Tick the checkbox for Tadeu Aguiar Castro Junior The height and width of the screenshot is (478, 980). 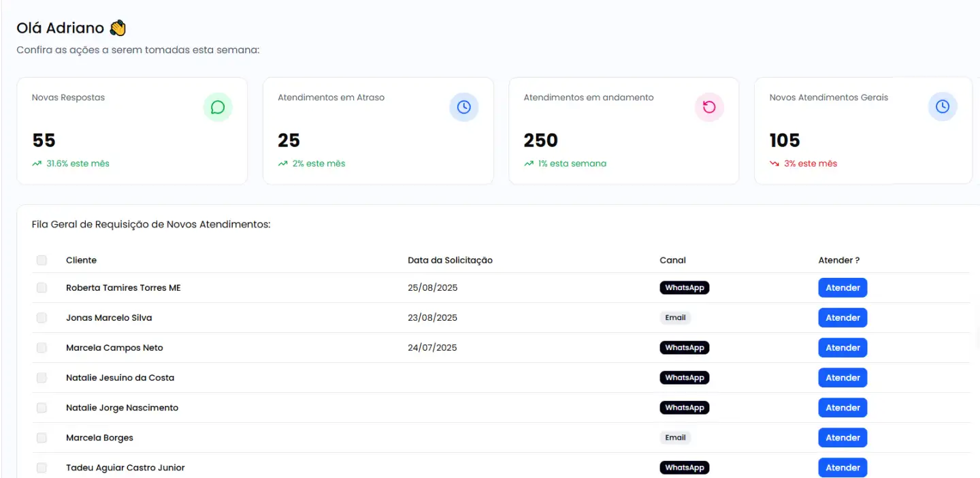[x=42, y=468]
